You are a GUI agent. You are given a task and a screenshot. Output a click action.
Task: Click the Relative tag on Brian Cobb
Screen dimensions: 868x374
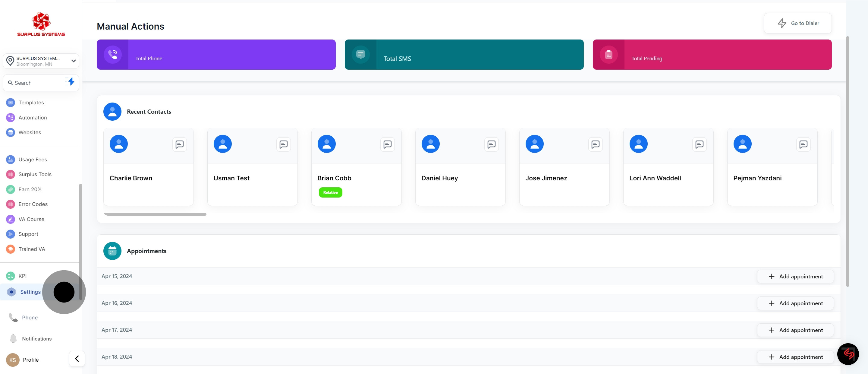(x=330, y=192)
